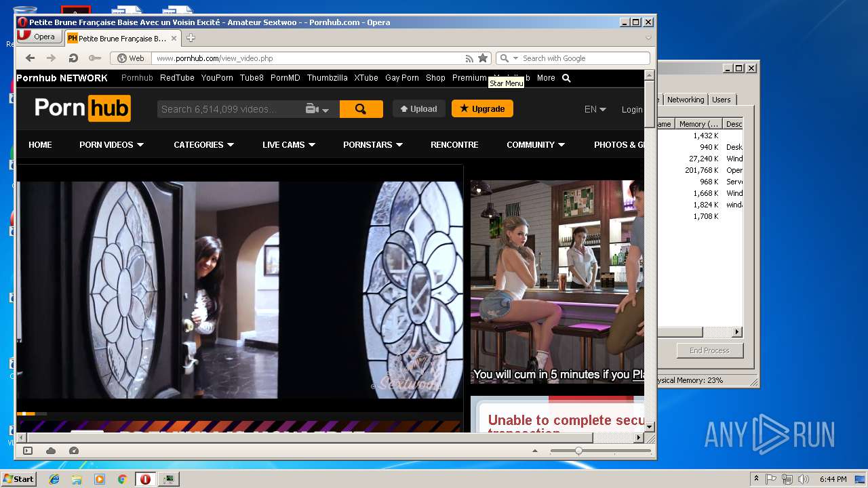Open the Windows Start menu
This screenshot has height=488, width=868.
(x=18, y=479)
